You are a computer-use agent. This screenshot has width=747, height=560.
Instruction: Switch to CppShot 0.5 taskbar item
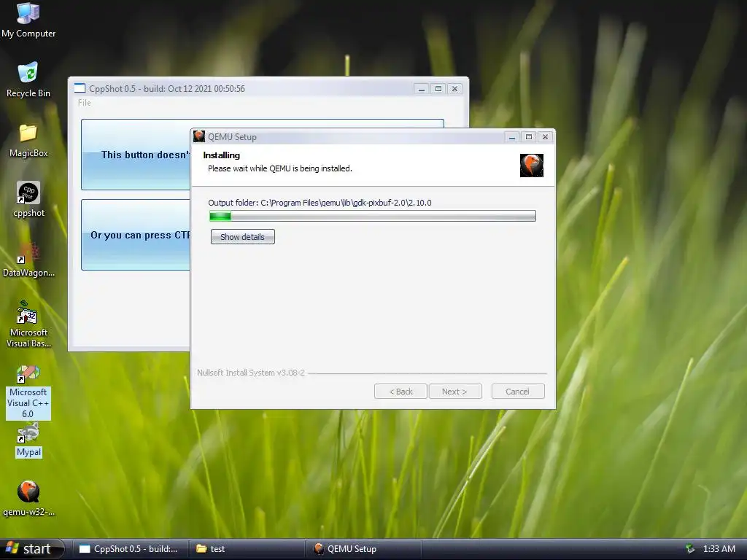click(131, 549)
